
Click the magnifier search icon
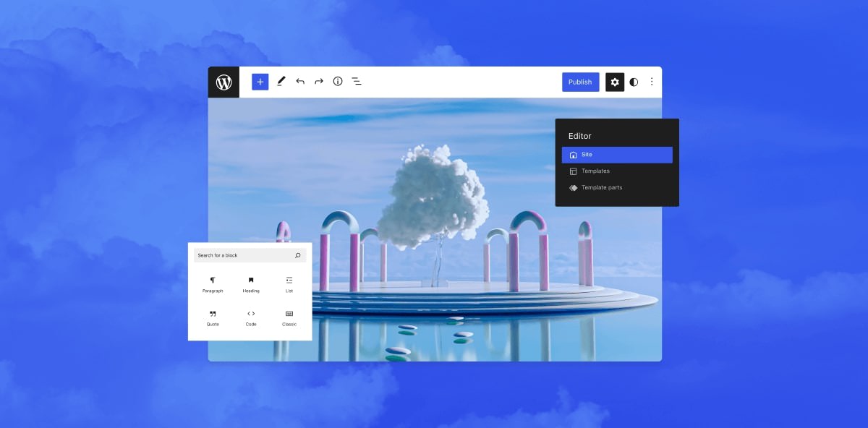(297, 255)
